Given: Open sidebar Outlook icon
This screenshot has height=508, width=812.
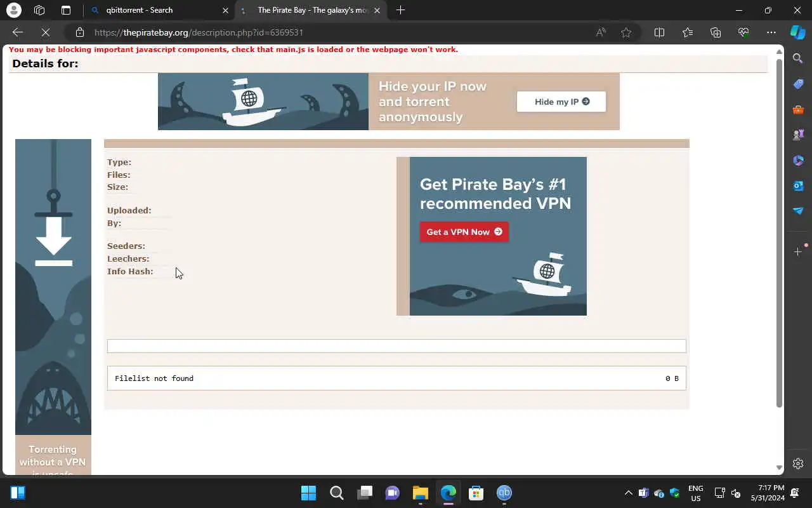Looking at the screenshot, I should (x=798, y=185).
